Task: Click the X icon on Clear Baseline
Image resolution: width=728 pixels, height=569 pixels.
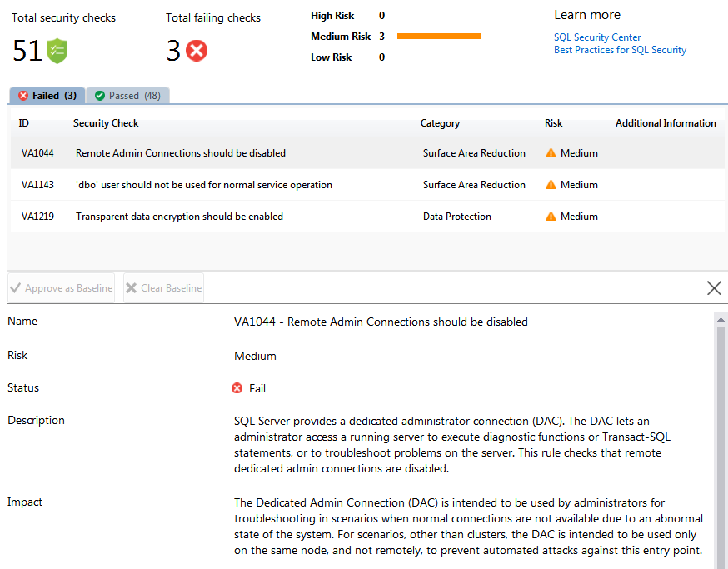Action: click(x=130, y=287)
